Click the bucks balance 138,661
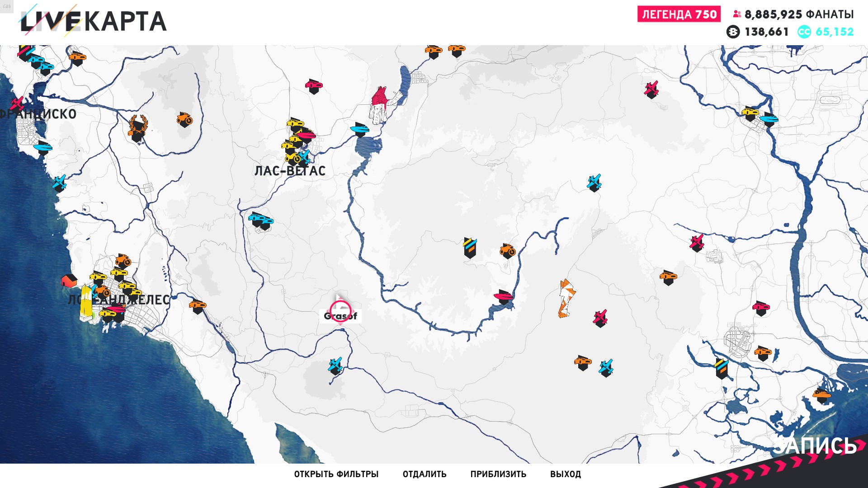The height and width of the screenshot is (488, 868). click(758, 32)
